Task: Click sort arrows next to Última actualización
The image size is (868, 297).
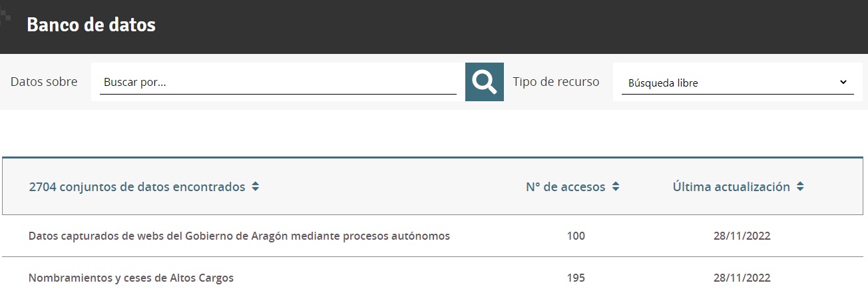Action: tap(800, 187)
